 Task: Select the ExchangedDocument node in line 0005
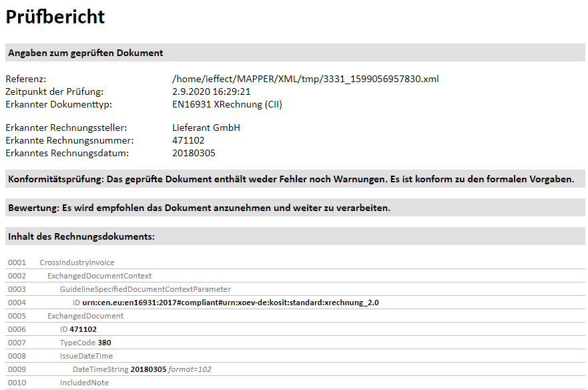[85, 316]
